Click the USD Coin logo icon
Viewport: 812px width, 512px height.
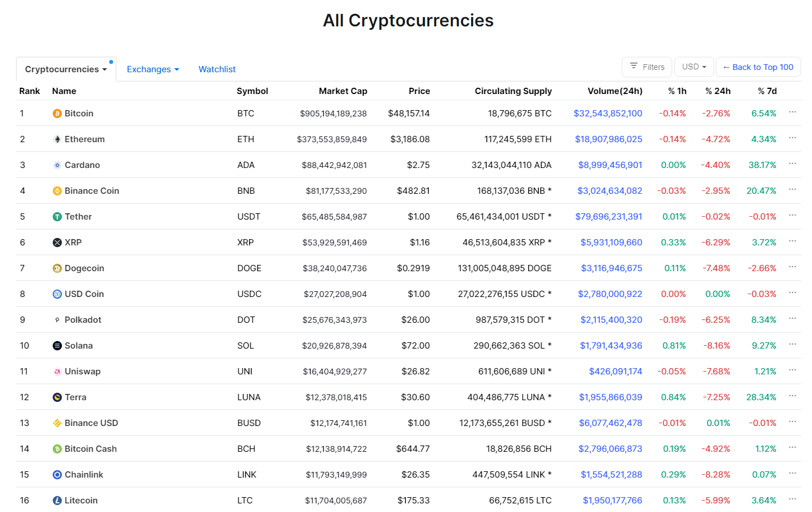(57, 294)
